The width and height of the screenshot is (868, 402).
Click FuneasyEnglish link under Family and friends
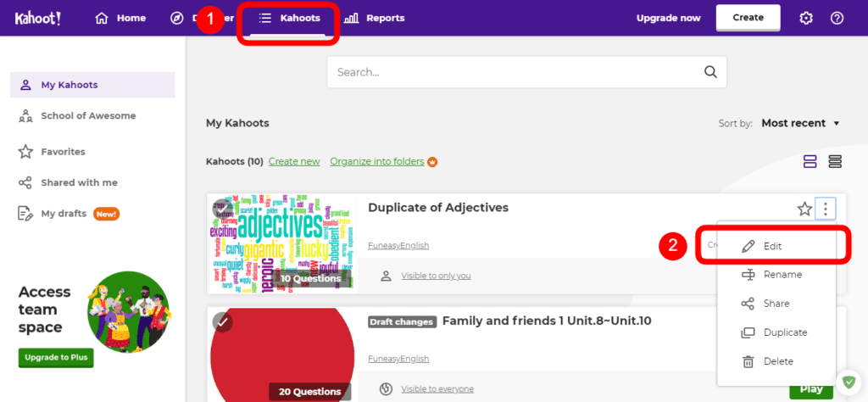[x=398, y=358]
